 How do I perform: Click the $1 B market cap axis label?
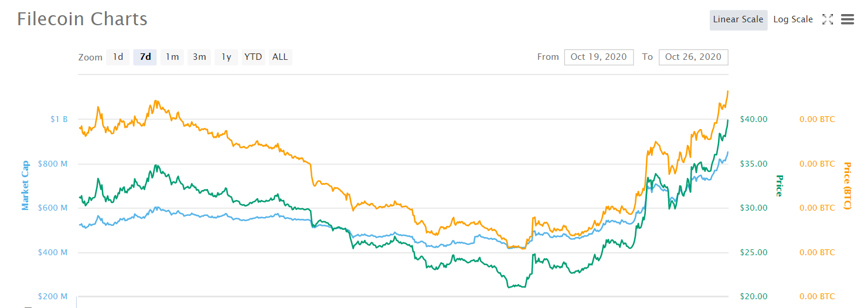[x=59, y=119]
